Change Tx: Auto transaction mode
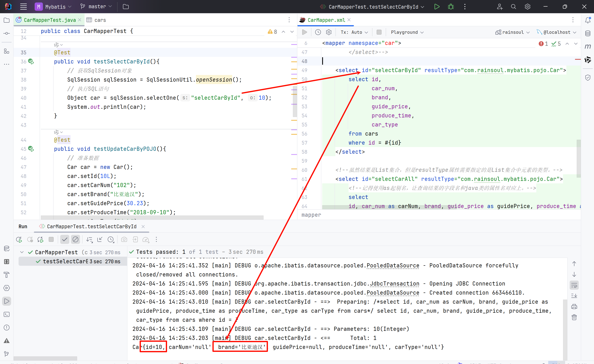The width and height of the screenshot is (594, 364). (354, 32)
